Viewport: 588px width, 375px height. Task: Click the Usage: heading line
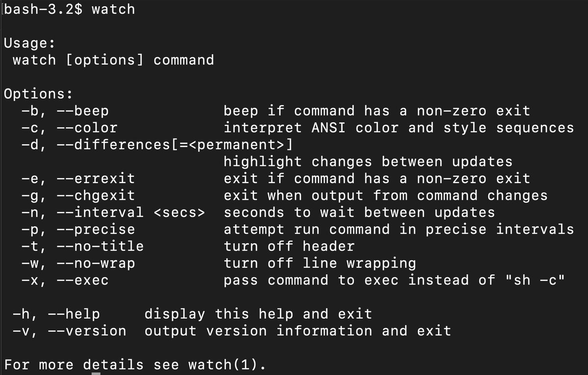click(29, 43)
